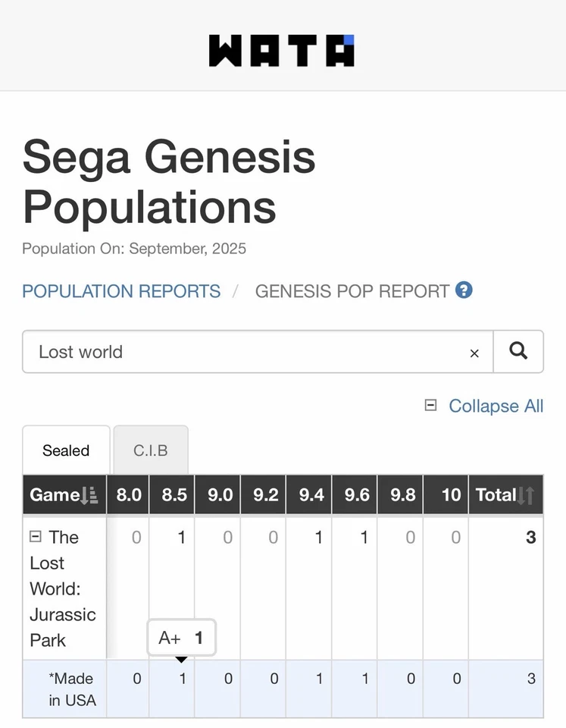Click the 9.6 grade column header
Viewport: 566px width, 728px height.
[x=356, y=495]
